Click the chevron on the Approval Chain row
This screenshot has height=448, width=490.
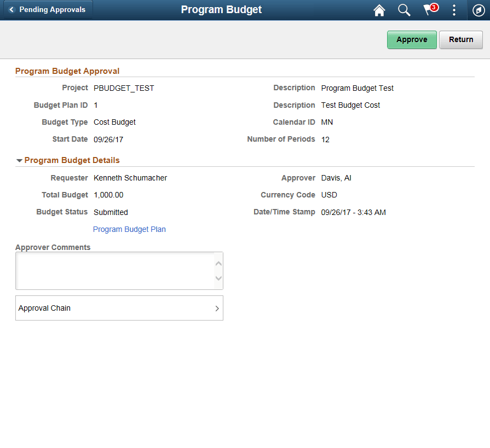point(217,308)
